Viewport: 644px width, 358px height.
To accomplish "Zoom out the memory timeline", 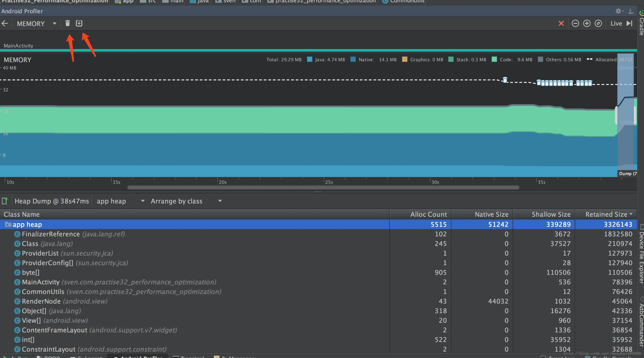I will point(575,24).
